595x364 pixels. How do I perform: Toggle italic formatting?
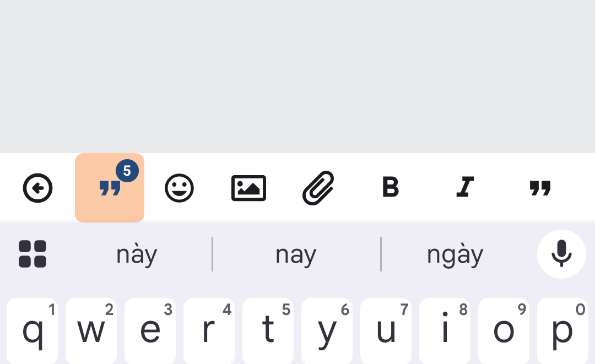[x=465, y=187]
